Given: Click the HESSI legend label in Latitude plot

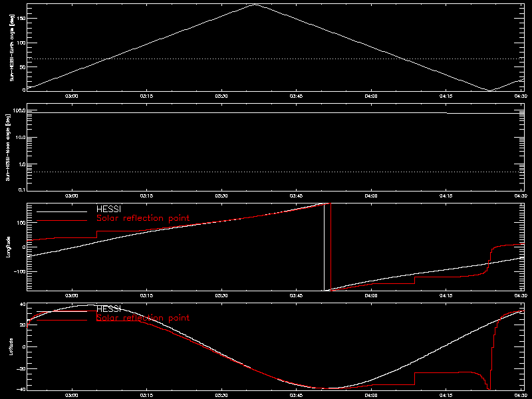Looking at the screenshot, I should pos(108,309).
